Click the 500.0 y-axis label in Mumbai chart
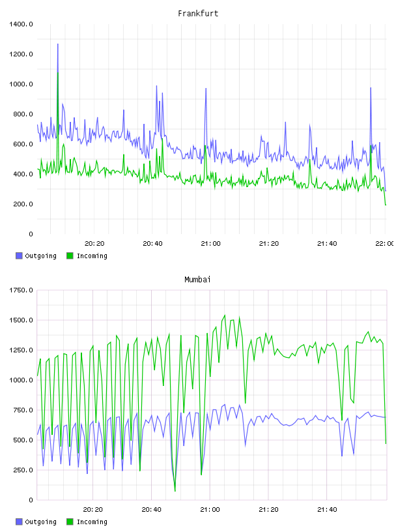This screenshot has width=396, height=532. coord(23,440)
